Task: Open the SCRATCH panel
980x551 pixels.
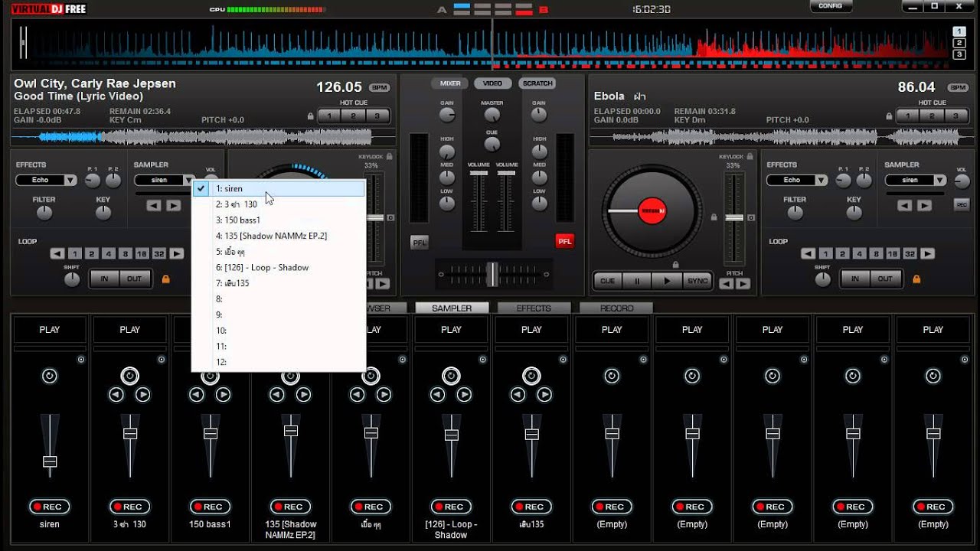Action: coord(537,83)
